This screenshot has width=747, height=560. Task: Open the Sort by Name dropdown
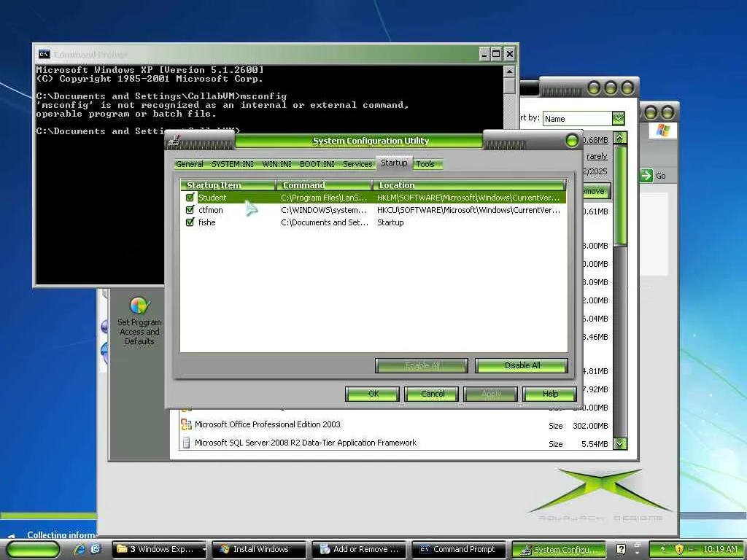(618, 119)
